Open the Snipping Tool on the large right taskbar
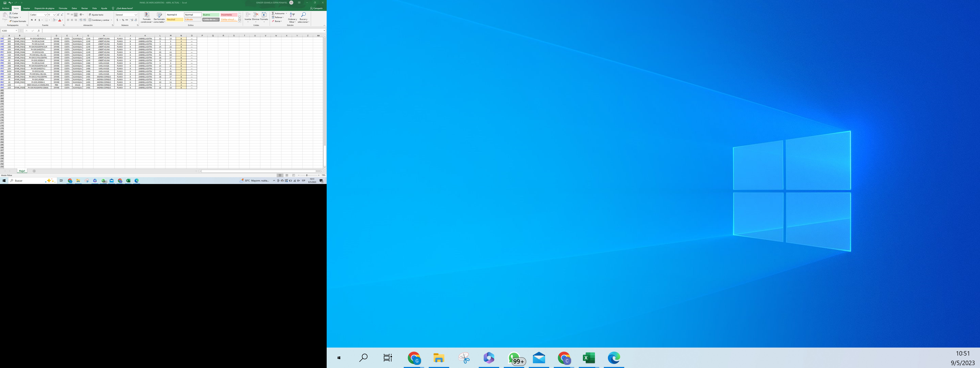This screenshot has width=980, height=368. 464,358
